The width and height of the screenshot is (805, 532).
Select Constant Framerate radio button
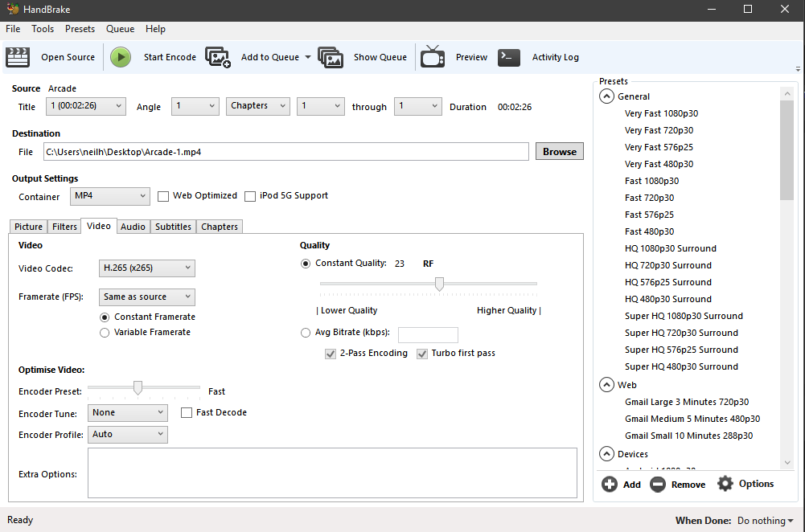coord(105,317)
